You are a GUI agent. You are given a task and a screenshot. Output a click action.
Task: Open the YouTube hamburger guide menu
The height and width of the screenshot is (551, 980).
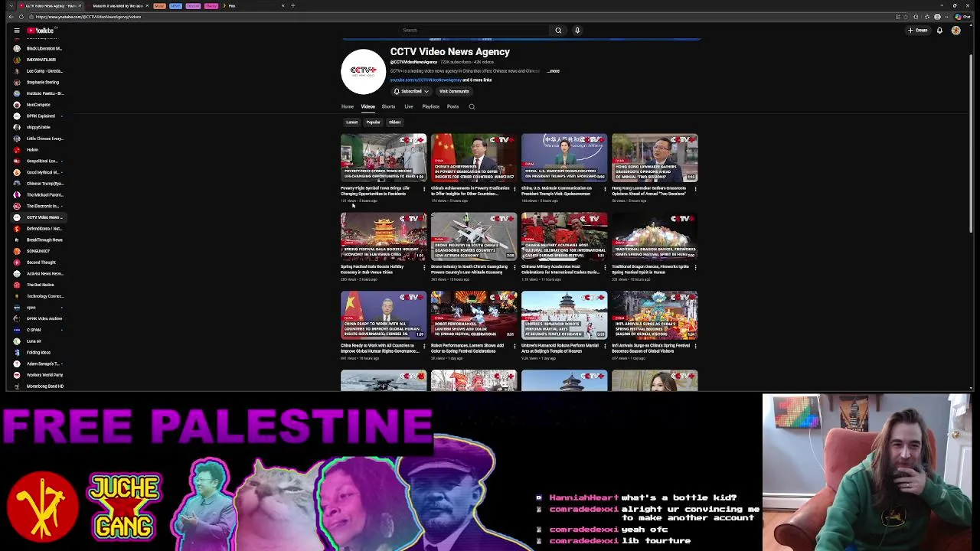(16, 31)
